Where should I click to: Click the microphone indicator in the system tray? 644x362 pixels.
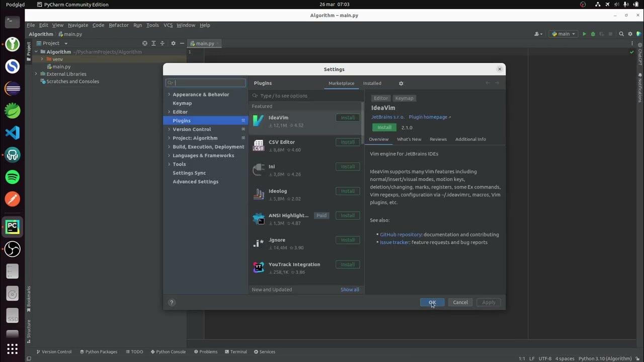pyautogui.click(x=626, y=5)
